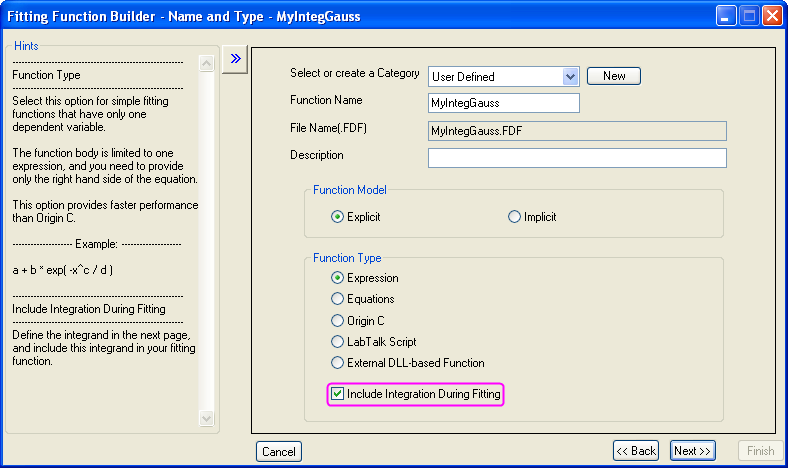Open the Category dropdown list
The width and height of the screenshot is (788, 468).
click(x=570, y=76)
